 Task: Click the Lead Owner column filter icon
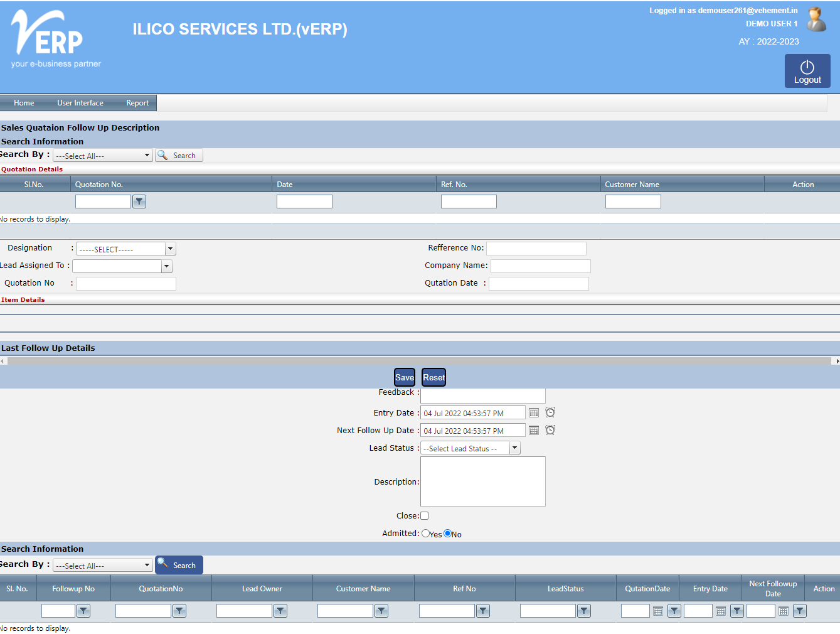pos(280,611)
